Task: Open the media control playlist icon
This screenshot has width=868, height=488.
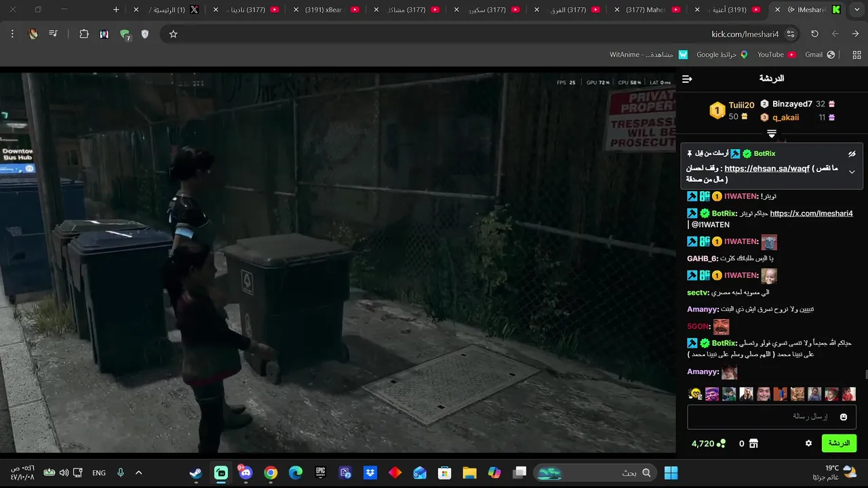Action: (53, 34)
